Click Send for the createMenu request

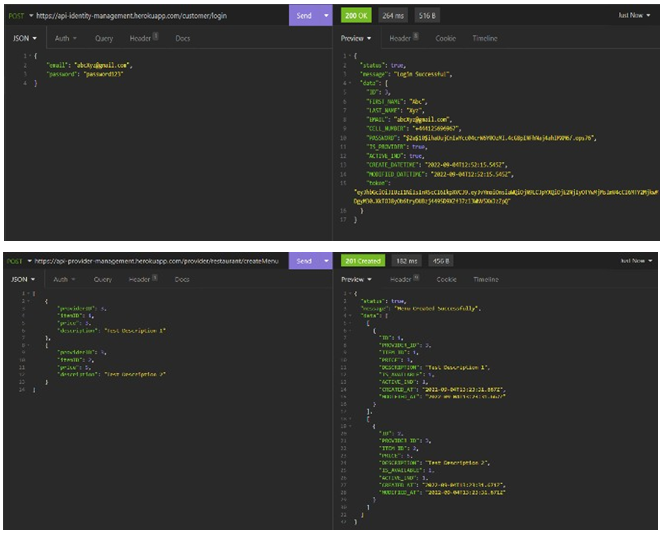304,260
